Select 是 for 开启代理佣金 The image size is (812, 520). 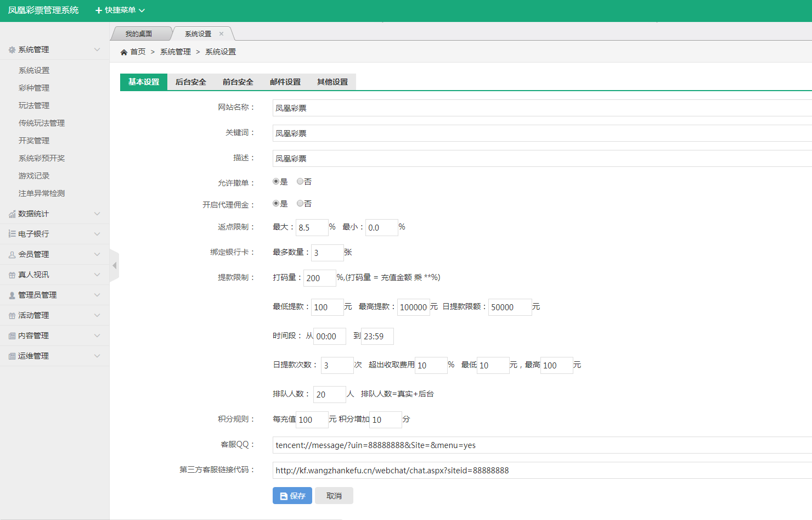pos(276,203)
